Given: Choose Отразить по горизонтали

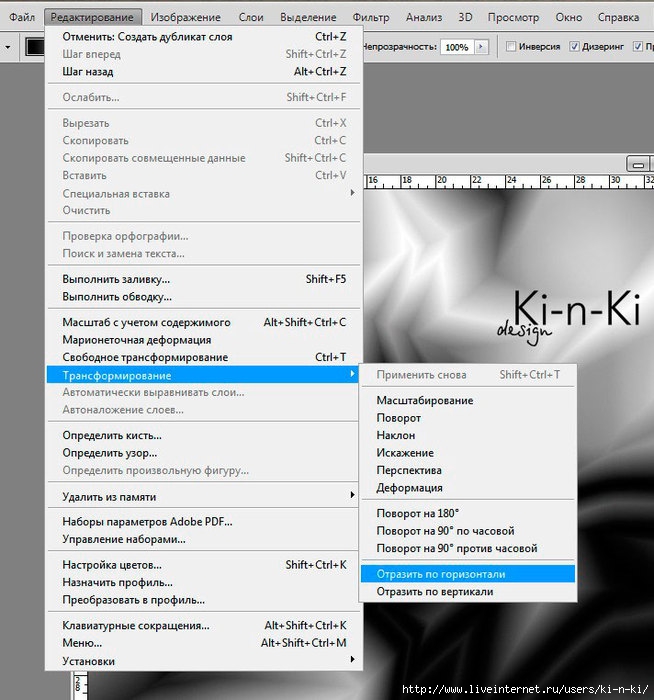Looking at the screenshot, I should coord(468,574).
